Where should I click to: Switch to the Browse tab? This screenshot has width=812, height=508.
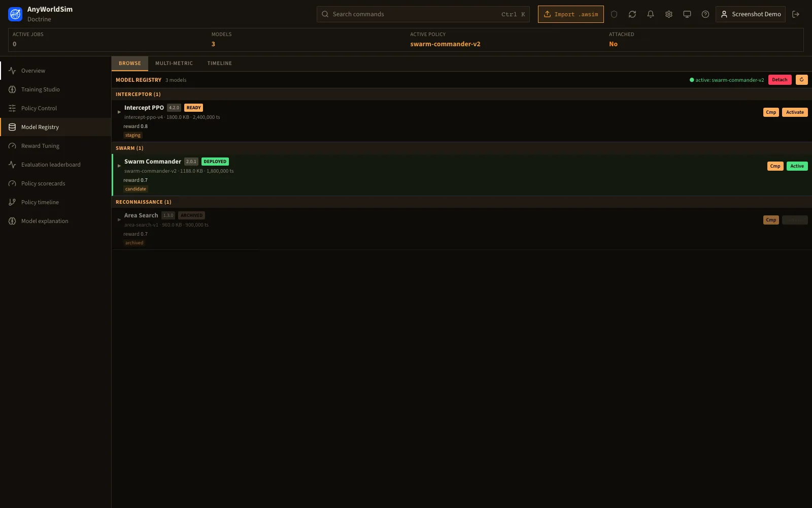click(x=130, y=63)
